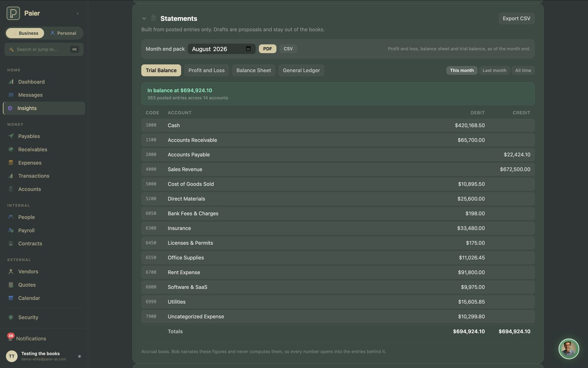Open the Vendors page
This screenshot has height=368, width=588.
click(x=44, y=271)
